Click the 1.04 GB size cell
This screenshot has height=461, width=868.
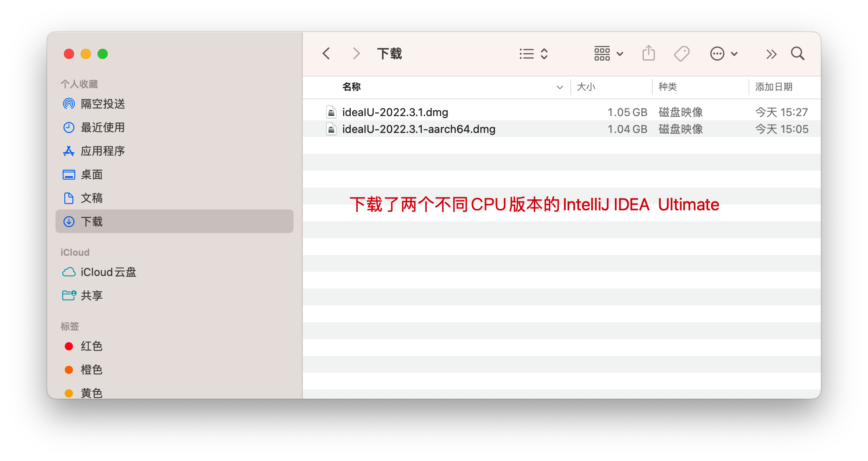[627, 129]
